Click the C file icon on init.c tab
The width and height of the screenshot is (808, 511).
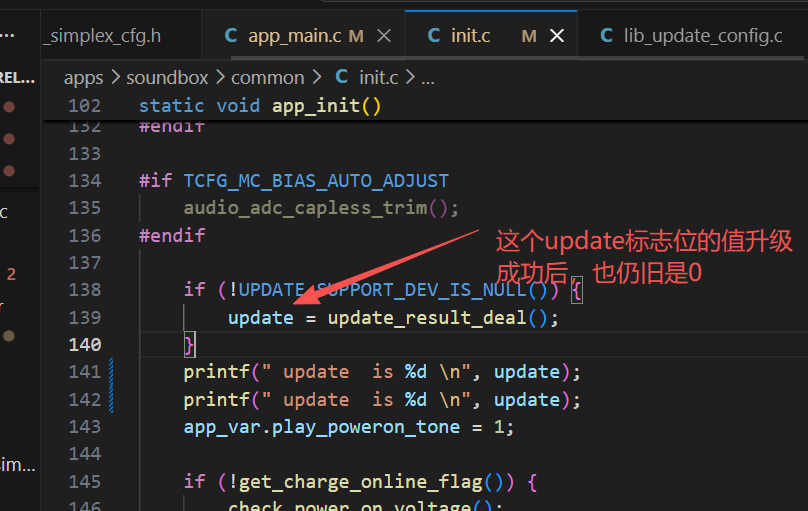pyautogui.click(x=434, y=36)
